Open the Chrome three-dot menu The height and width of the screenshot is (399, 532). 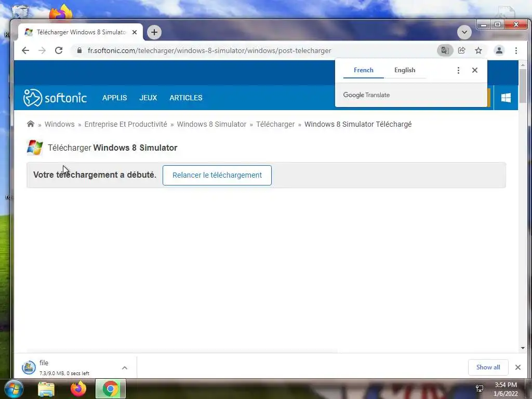[516, 50]
